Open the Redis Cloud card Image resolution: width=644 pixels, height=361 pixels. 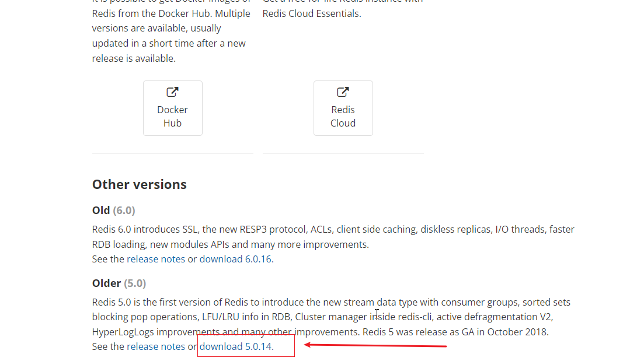343,108
